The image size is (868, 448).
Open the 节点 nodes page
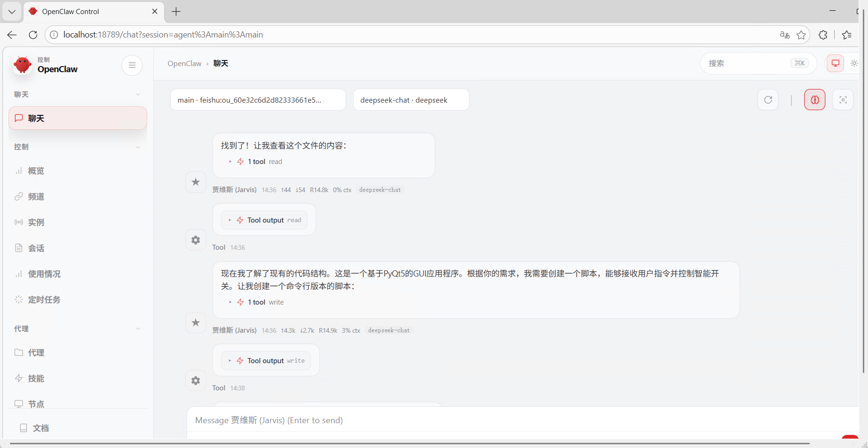[x=78, y=403]
